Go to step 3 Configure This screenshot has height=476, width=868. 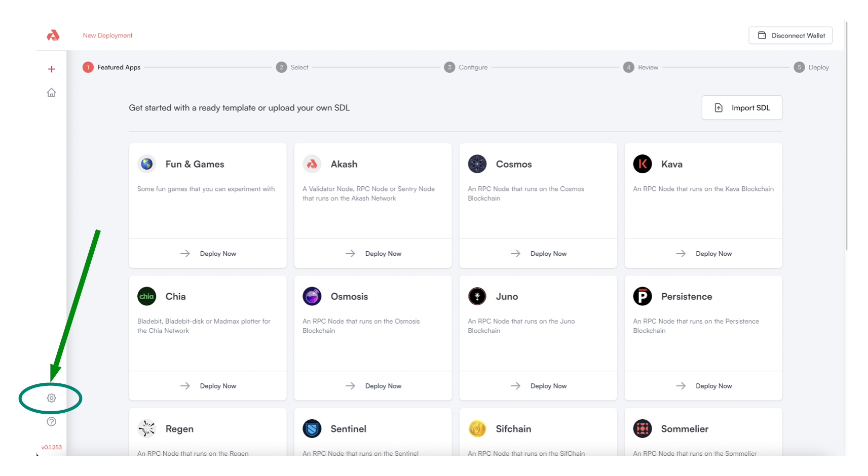pos(466,67)
